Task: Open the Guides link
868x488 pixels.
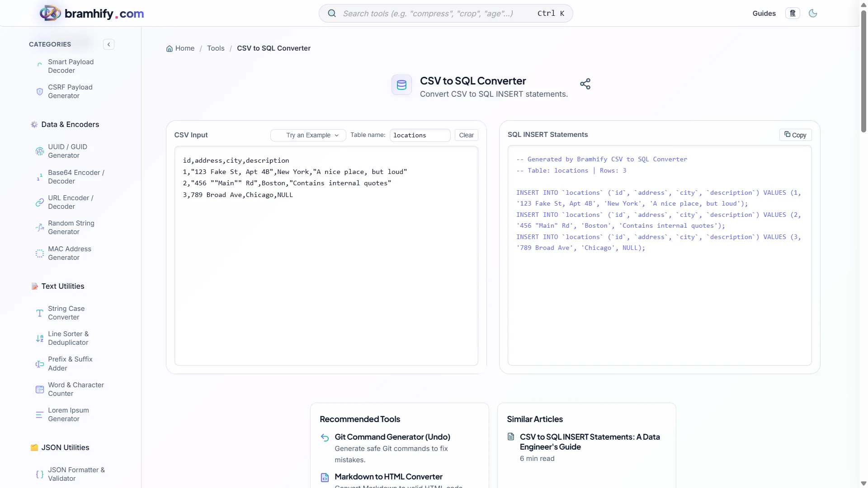Action: tap(764, 14)
